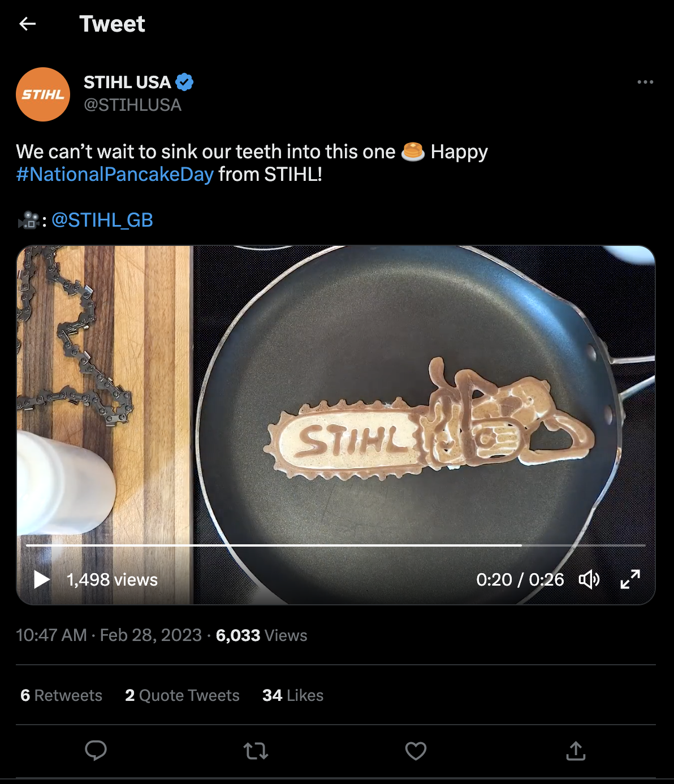Visit the @STIHL_GB mention

coord(102,220)
